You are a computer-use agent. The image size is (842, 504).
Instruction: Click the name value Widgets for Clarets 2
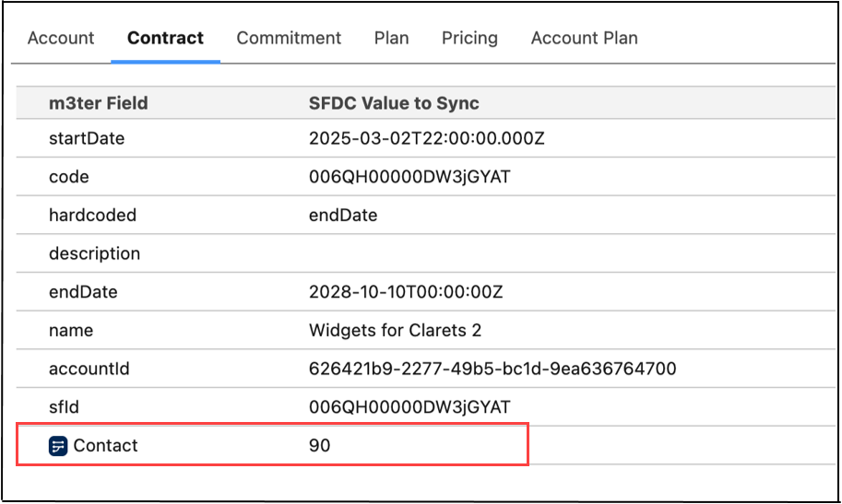395,330
